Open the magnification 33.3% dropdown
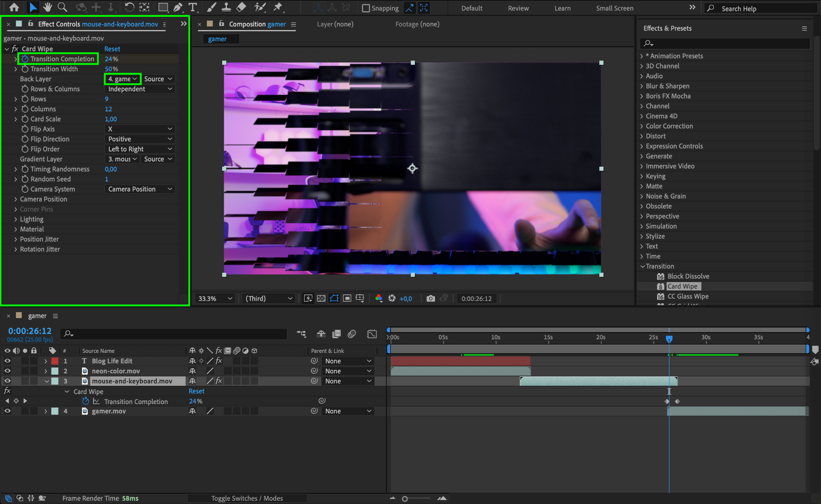The height and width of the screenshot is (504, 821). click(215, 298)
